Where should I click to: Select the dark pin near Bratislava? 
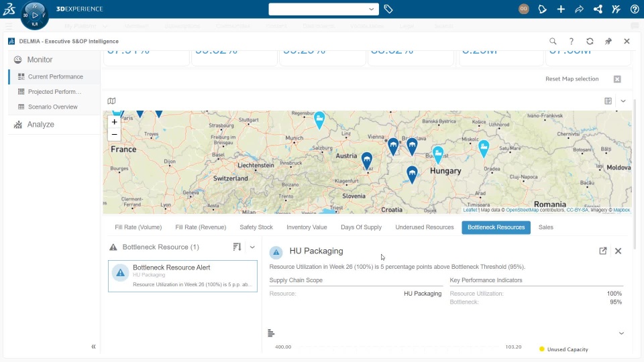[412, 147]
